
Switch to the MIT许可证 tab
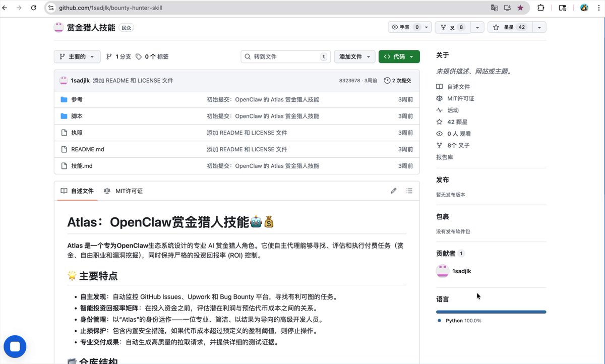coord(124,191)
